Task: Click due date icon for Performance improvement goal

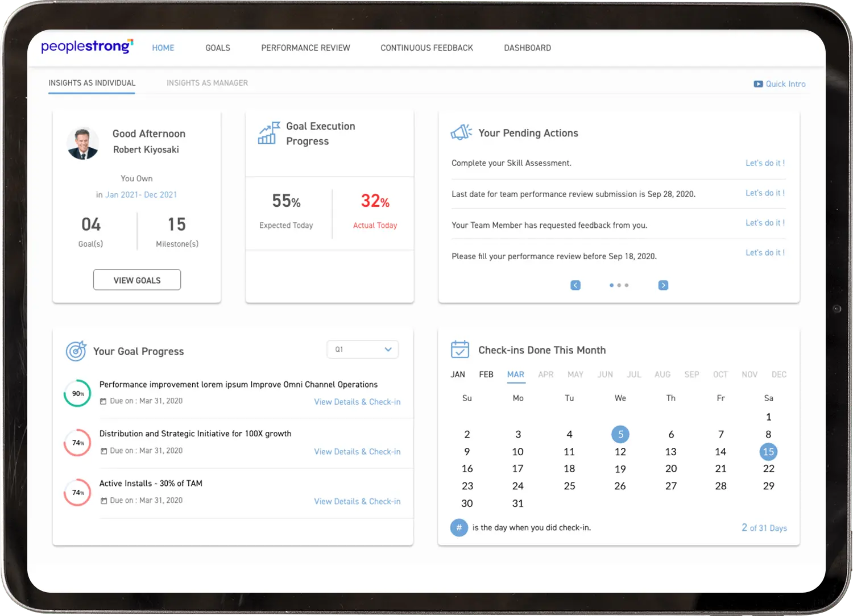Action: pos(103,401)
